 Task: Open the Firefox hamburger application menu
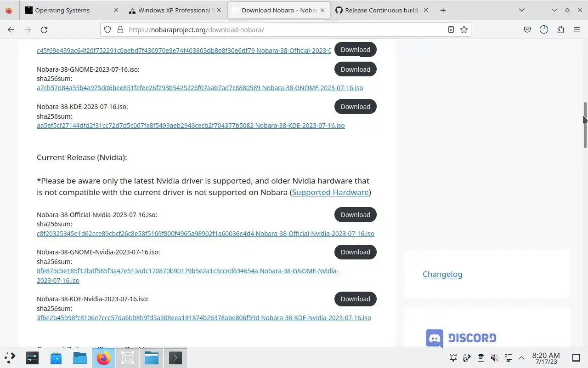coord(577,29)
